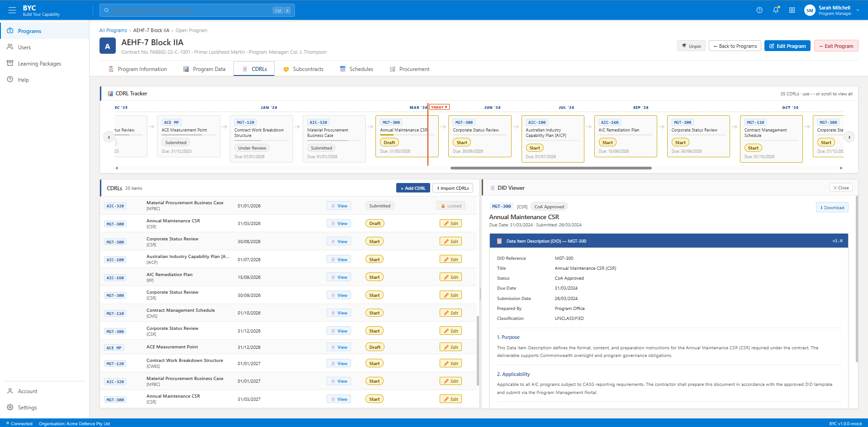Open Sarah Mitchell user menu chevron

click(858, 10)
